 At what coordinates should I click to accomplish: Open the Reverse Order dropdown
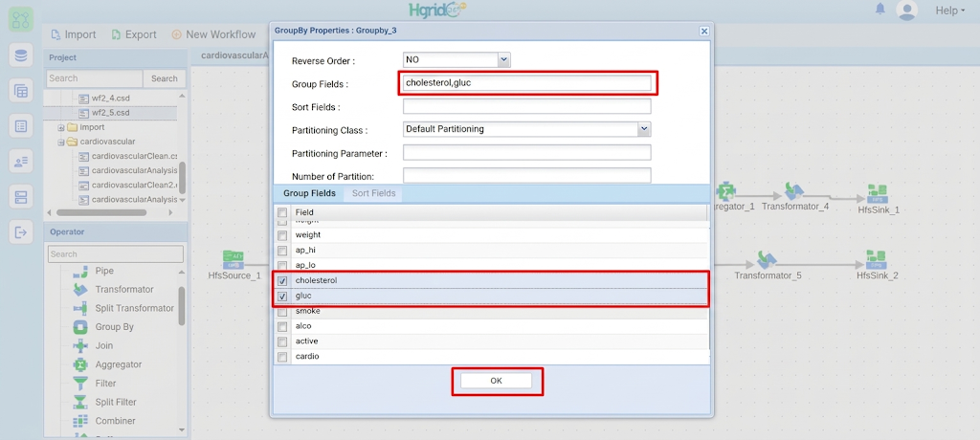pos(504,60)
